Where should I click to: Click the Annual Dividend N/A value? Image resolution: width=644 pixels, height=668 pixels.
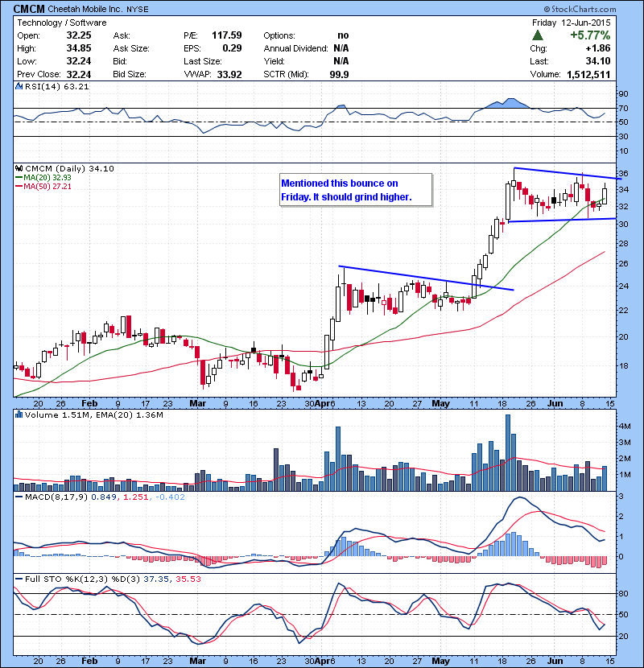(341, 48)
